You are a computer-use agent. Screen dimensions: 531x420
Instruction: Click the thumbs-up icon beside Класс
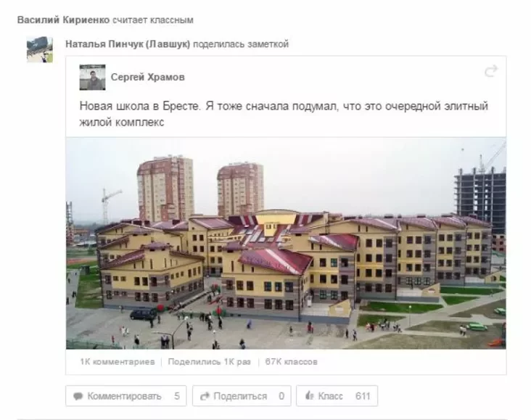tap(310, 395)
